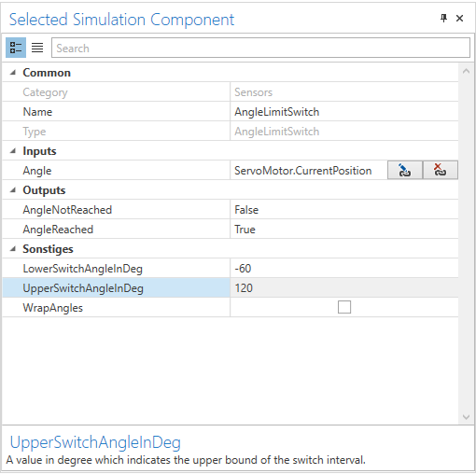The width and height of the screenshot is (476, 474).
Task: Select the Name property label
Action: 37,112
